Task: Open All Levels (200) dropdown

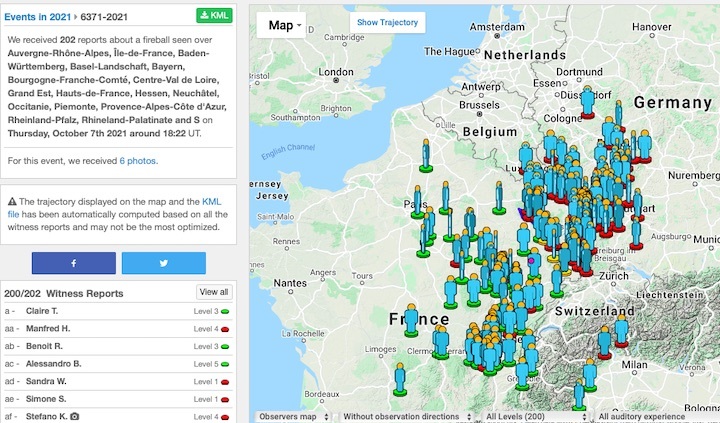Action: pyautogui.click(x=535, y=417)
